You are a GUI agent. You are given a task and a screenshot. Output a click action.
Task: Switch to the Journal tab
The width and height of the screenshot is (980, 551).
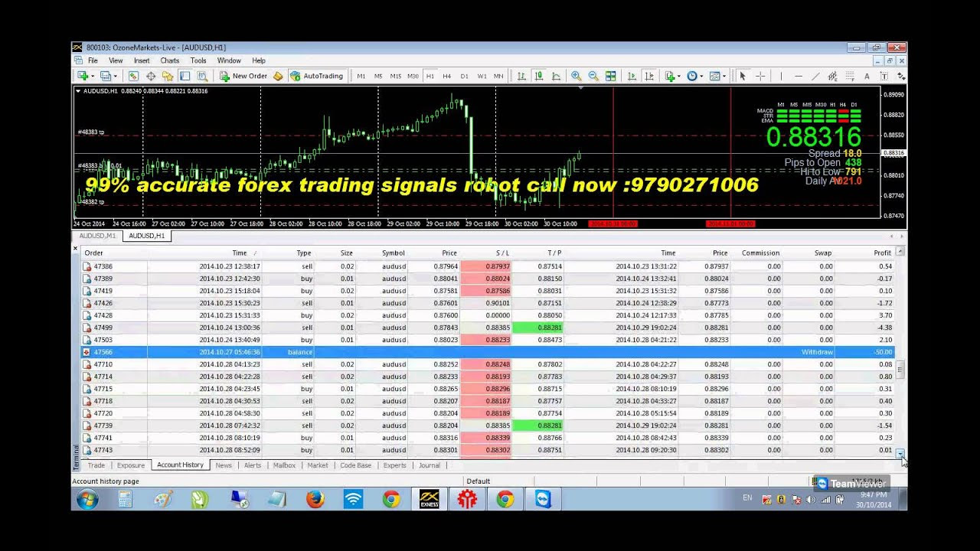point(429,465)
